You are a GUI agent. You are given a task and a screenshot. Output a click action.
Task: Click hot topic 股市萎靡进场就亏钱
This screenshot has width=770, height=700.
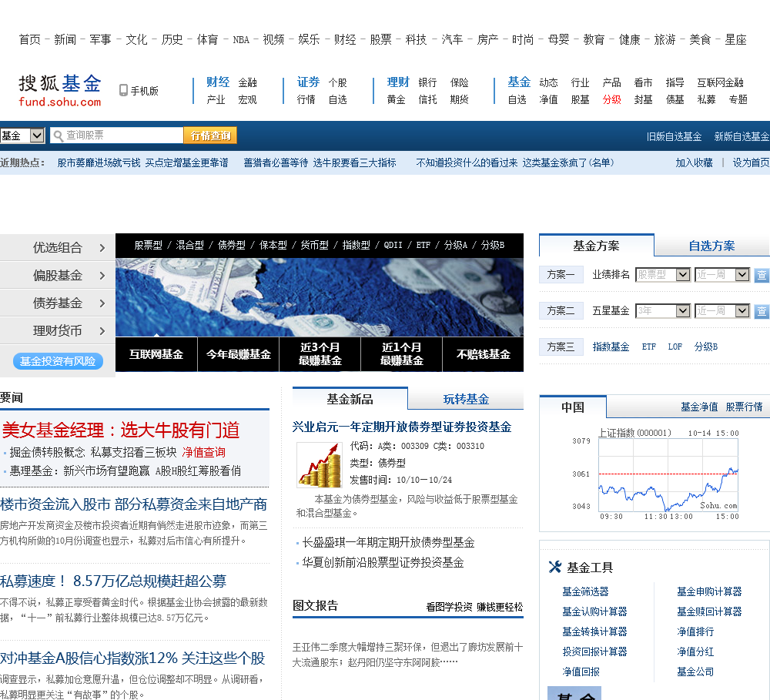tap(99, 162)
